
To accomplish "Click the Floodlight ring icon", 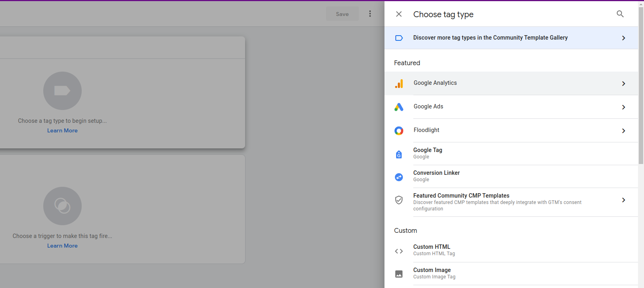I will coord(399,131).
